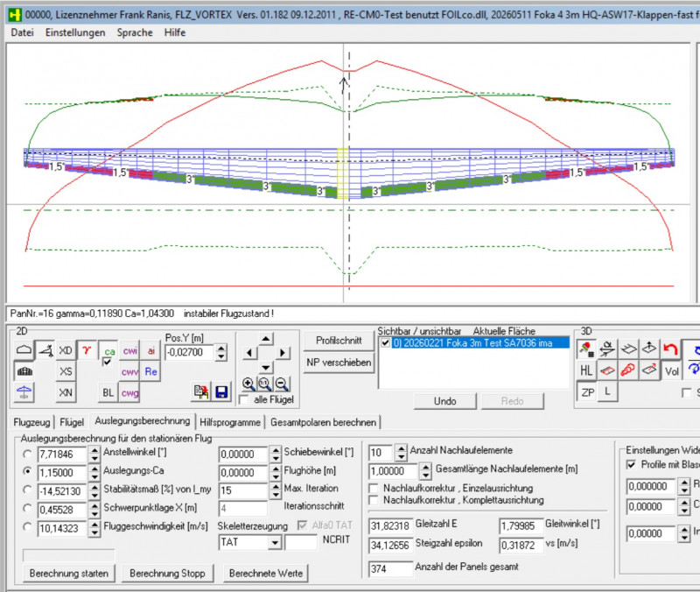700x592 pixels.
Task: Open the Datei menu
Action: tap(22, 32)
